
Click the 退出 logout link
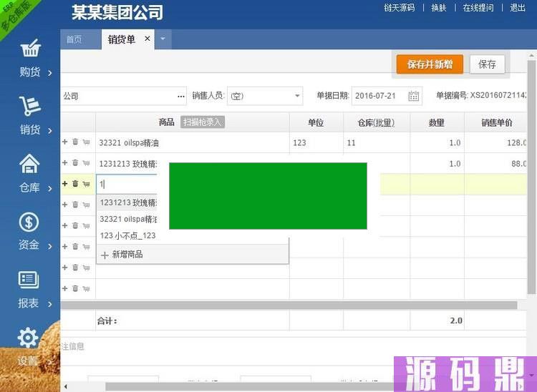(518, 8)
